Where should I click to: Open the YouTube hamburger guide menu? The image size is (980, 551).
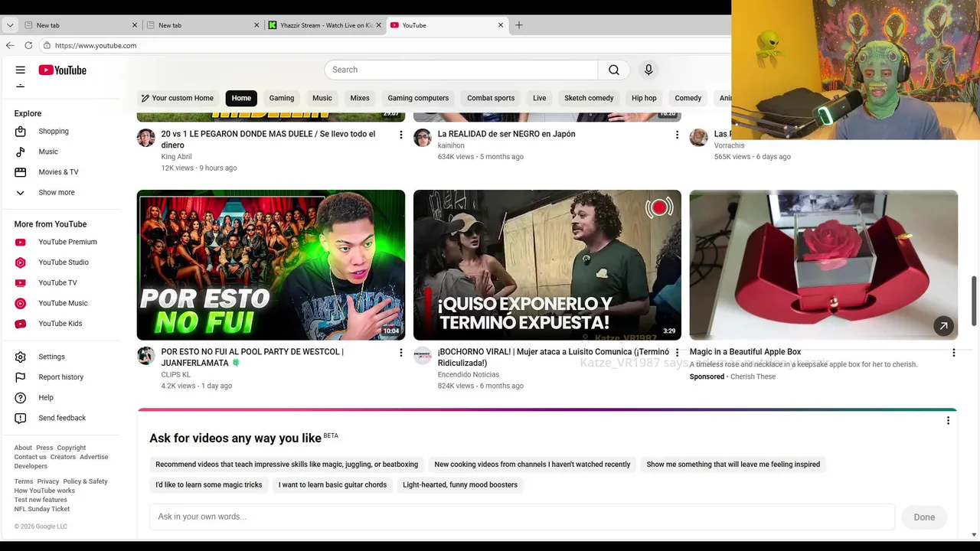(21, 70)
